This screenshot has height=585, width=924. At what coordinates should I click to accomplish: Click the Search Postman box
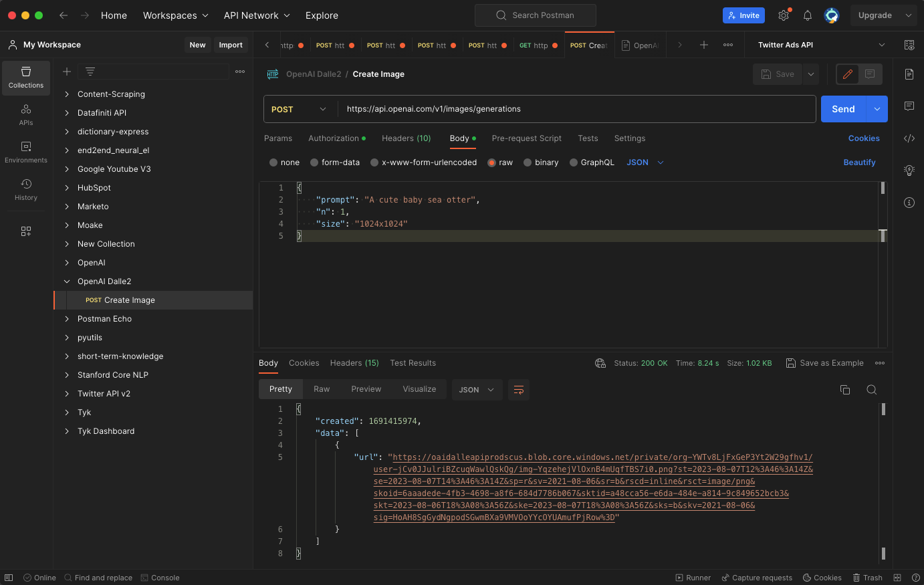point(535,15)
